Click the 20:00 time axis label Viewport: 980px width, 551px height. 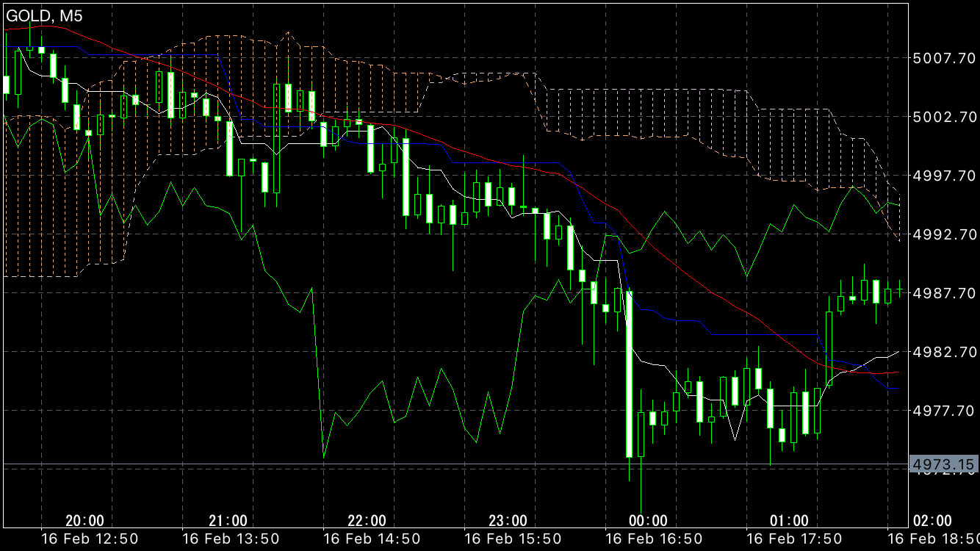(84, 521)
